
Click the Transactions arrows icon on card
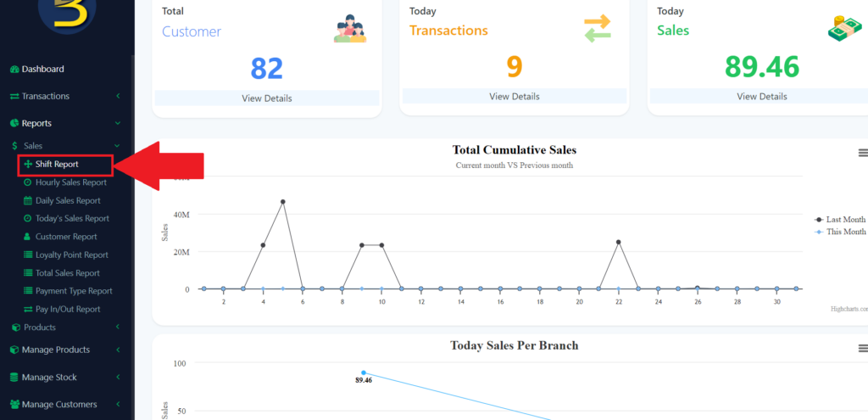tap(597, 29)
